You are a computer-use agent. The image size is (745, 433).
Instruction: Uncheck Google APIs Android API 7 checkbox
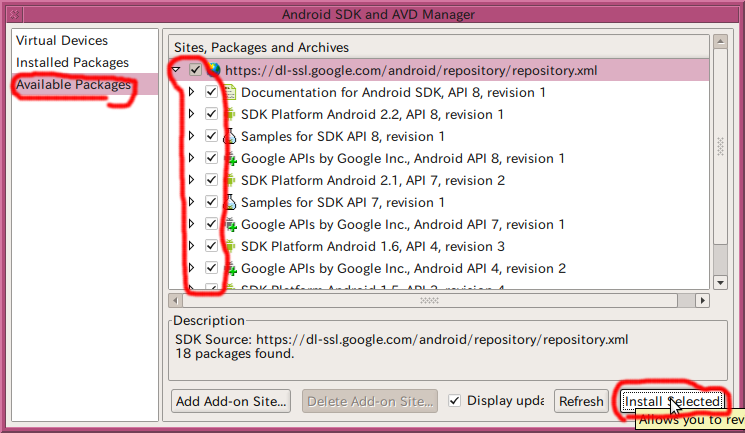pyautogui.click(x=211, y=224)
